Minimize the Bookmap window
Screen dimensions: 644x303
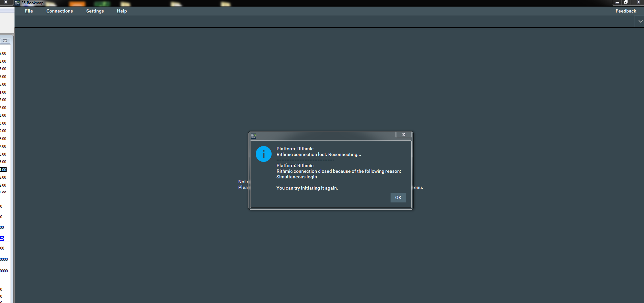[x=617, y=2]
